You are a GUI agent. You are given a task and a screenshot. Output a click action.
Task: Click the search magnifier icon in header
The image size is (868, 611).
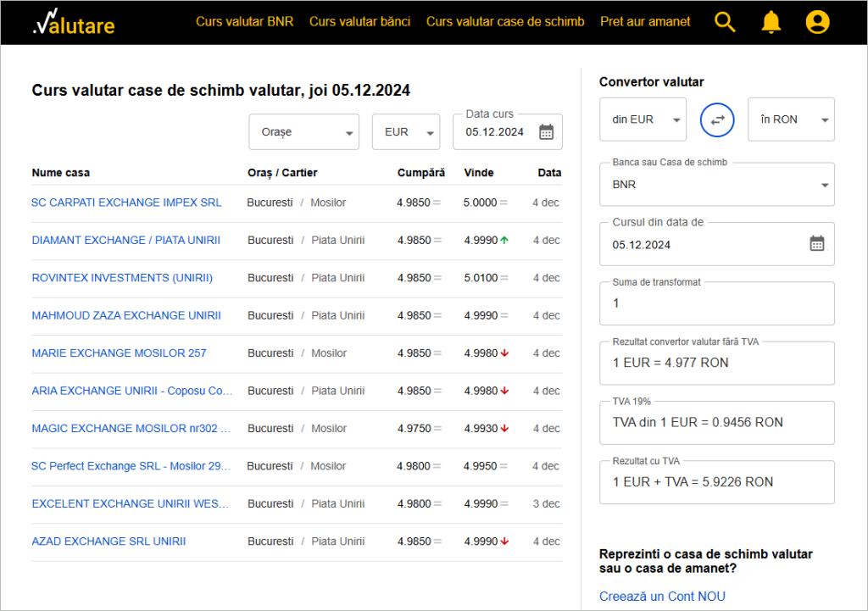tap(725, 22)
